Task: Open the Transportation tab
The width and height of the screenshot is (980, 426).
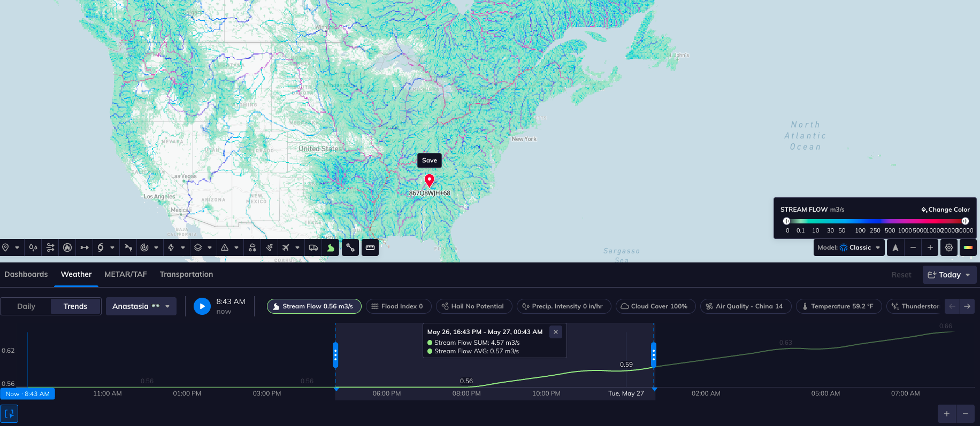Action: pyautogui.click(x=186, y=274)
